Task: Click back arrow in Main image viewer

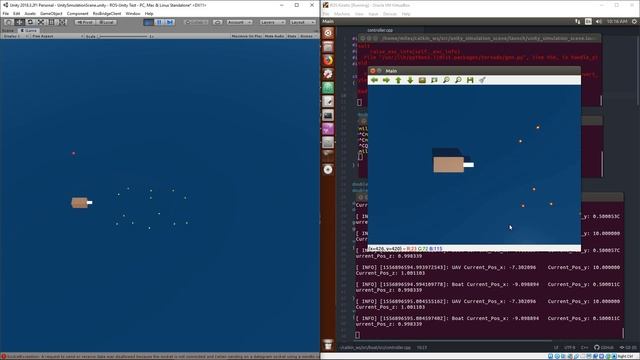Action: coord(374,80)
